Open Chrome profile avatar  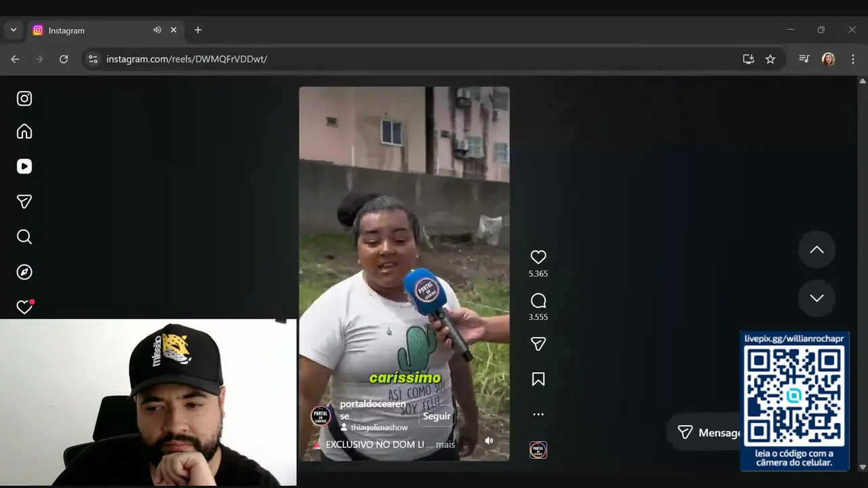click(829, 59)
